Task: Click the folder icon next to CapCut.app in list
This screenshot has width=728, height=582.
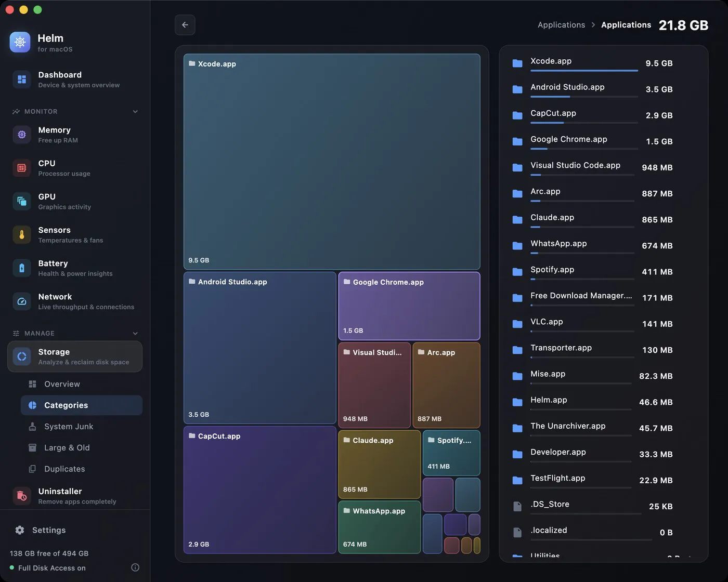Action: [517, 115]
